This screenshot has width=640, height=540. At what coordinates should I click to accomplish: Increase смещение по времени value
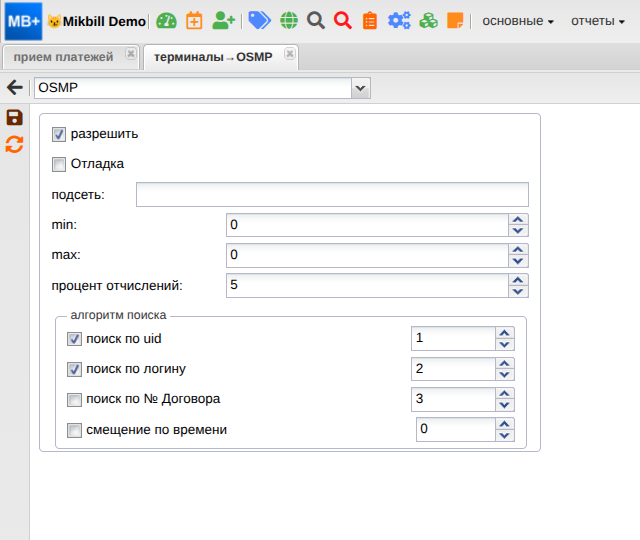[505, 424]
